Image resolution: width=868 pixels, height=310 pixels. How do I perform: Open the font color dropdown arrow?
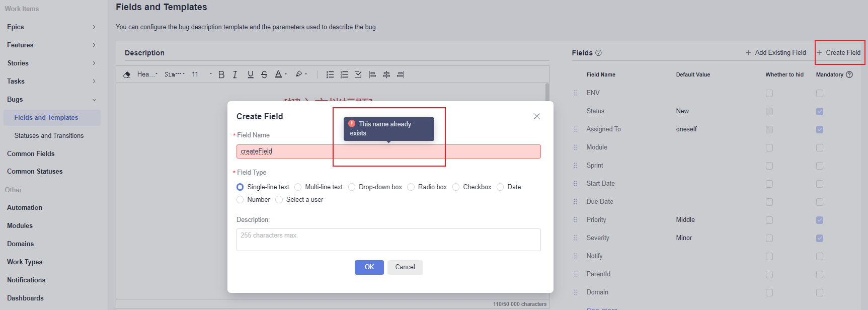(286, 74)
